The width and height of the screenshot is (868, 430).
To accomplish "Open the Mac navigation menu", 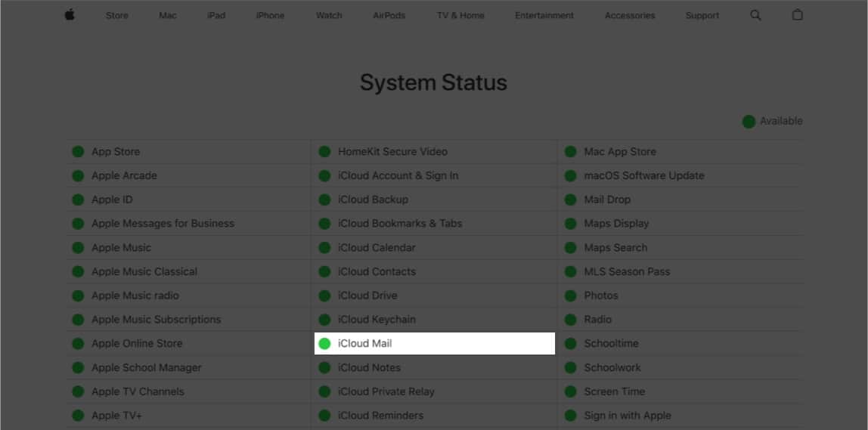I will (x=168, y=15).
